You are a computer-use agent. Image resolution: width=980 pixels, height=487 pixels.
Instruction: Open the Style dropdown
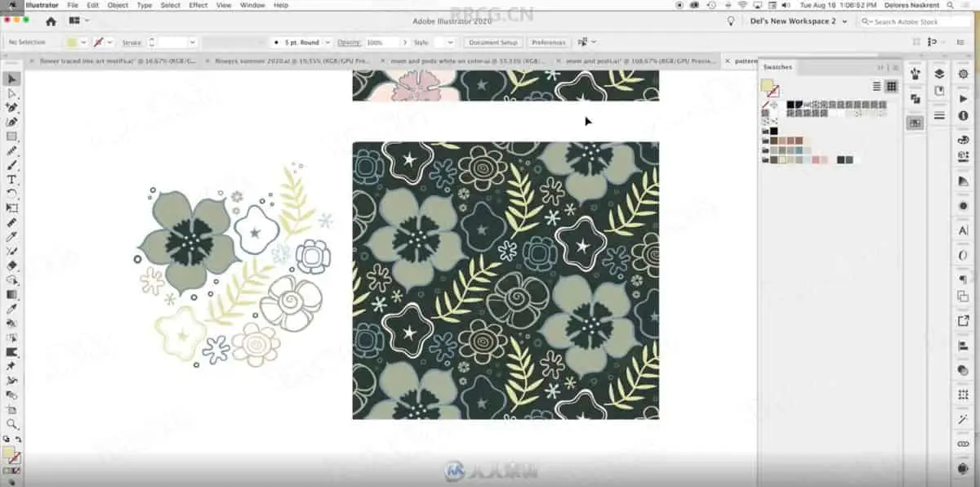pyautogui.click(x=450, y=42)
